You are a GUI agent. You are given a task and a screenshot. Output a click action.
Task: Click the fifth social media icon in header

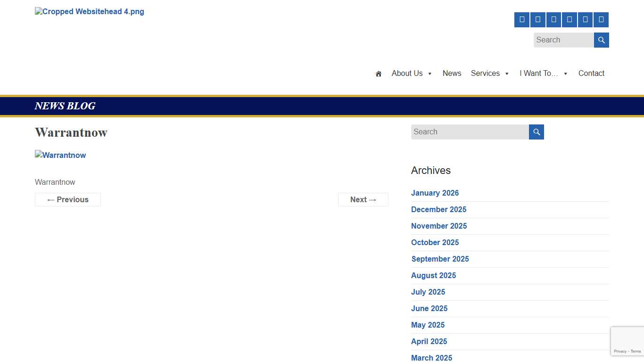pyautogui.click(x=585, y=20)
